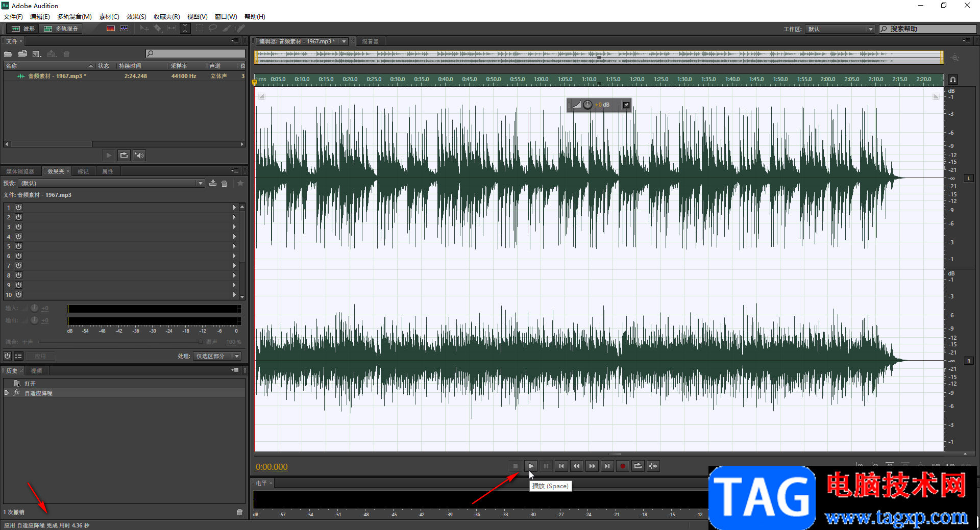This screenshot has width=980, height=530.
Task: Open the editor file selector dropdown arrow
Action: [x=344, y=41]
